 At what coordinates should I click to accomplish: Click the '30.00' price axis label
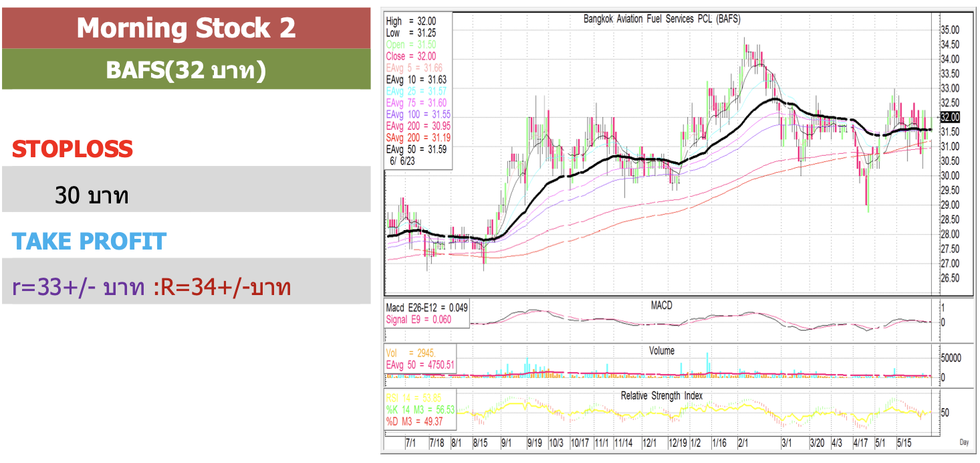950,176
